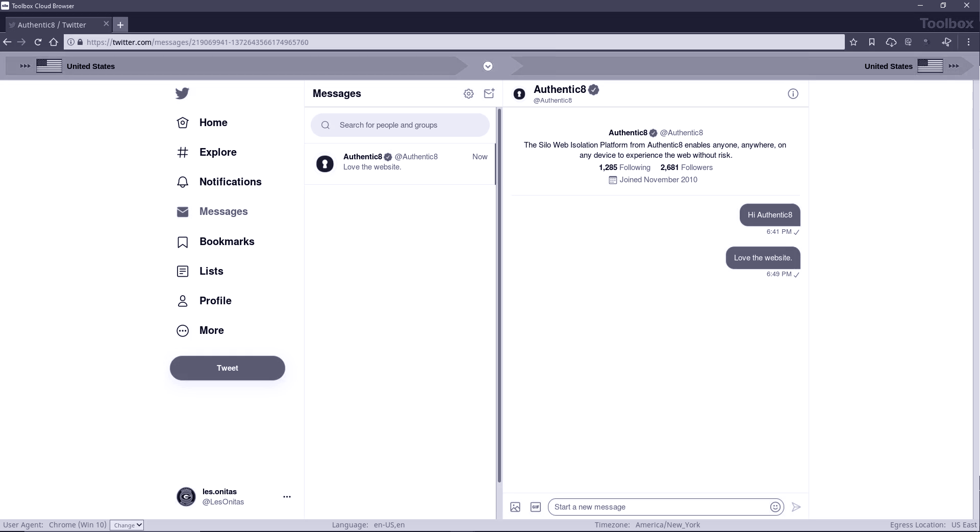Click the les.onitas profile avatar
The height and width of the screenshot is (532, 980).
coord(186,497)
